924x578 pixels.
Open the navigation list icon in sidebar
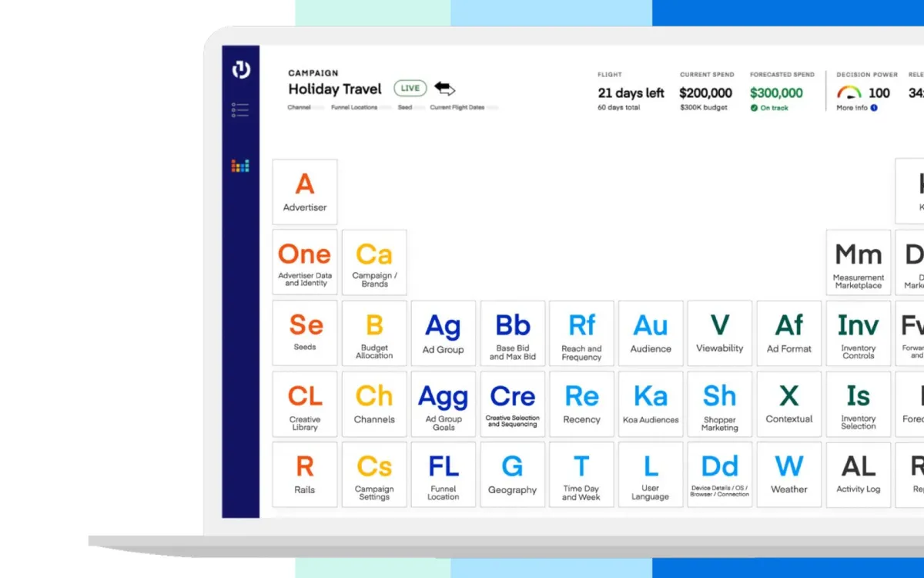(241, 109)
